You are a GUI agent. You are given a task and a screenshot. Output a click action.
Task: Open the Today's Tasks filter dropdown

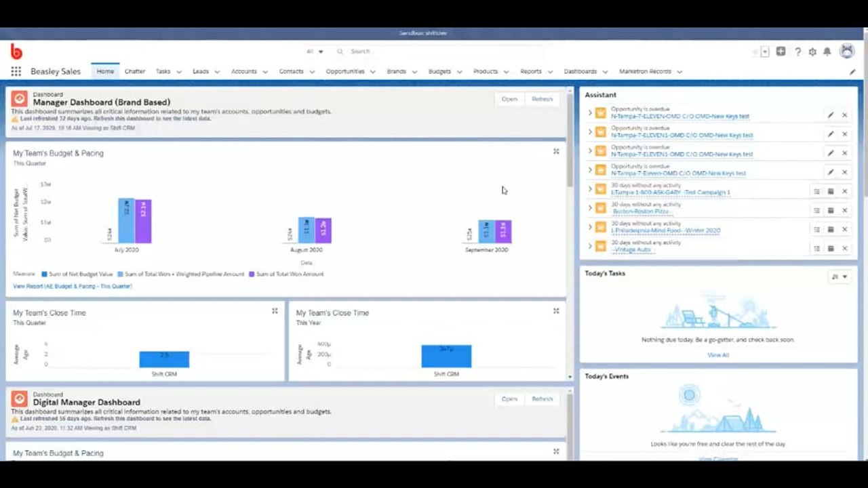click(x=840, y=277)
